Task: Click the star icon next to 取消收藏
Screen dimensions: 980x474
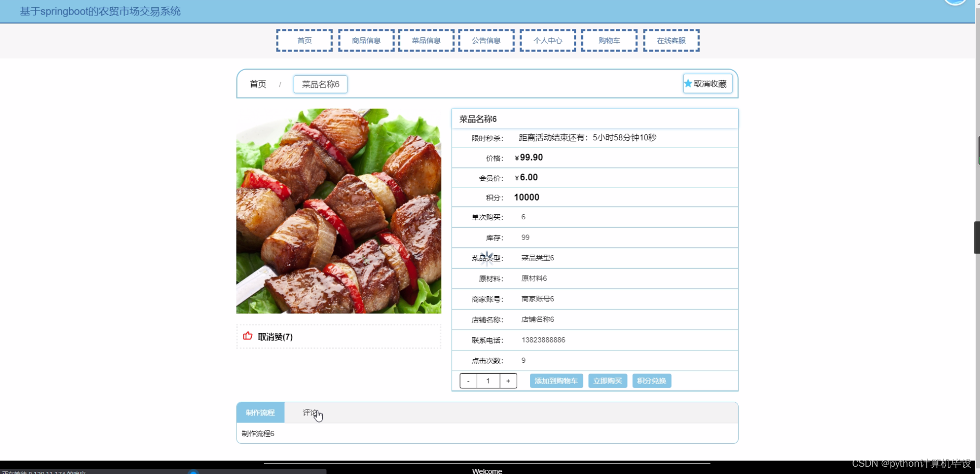Action: click(689, 83)
